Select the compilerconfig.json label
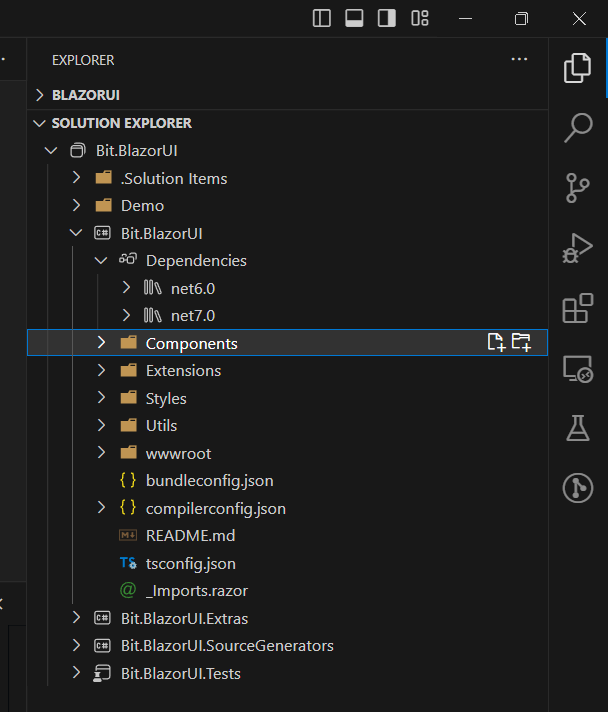This screenshot has height=712, width=608. [216, 509]
